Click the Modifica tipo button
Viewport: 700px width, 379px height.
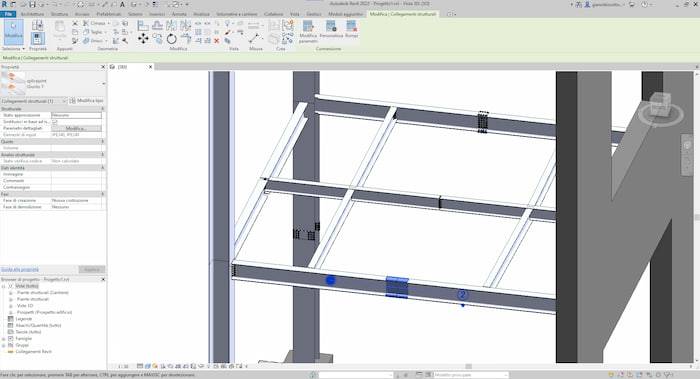pos(87,101)
